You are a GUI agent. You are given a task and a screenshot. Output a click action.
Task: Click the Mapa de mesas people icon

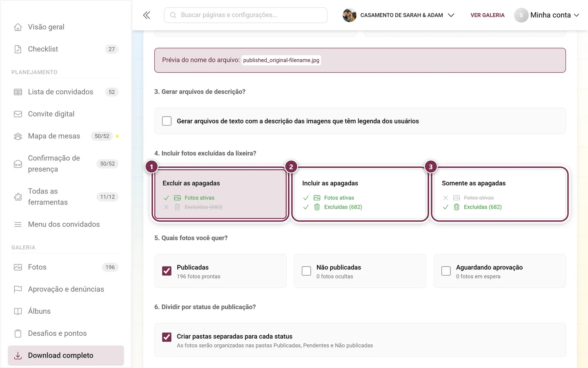(x=18, y=136)
